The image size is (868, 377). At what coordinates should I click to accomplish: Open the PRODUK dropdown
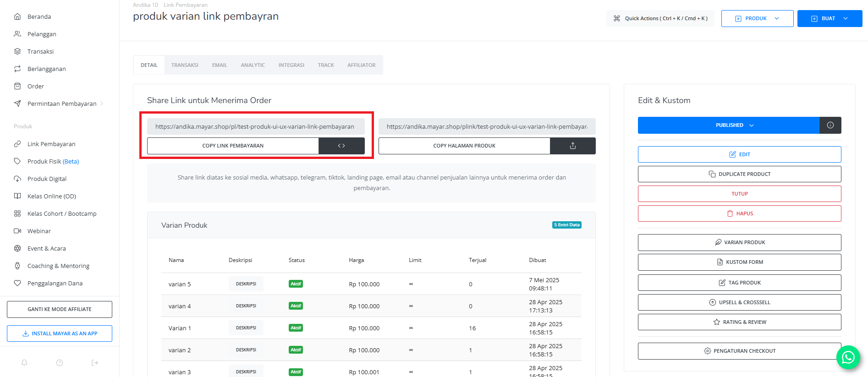[757, 18]
